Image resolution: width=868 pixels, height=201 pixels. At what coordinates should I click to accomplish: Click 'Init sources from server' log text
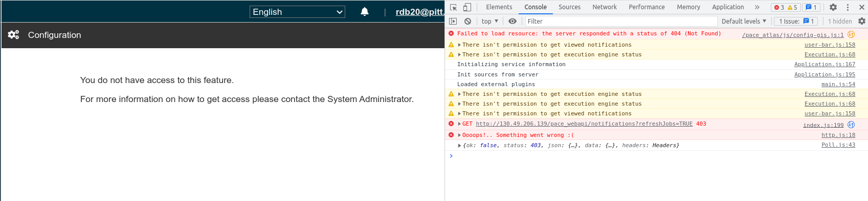[498, 75]
